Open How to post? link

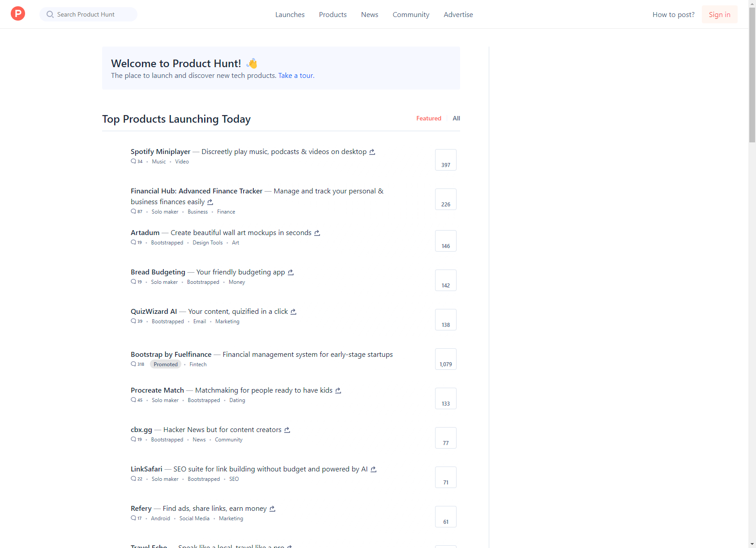[673, 14]
